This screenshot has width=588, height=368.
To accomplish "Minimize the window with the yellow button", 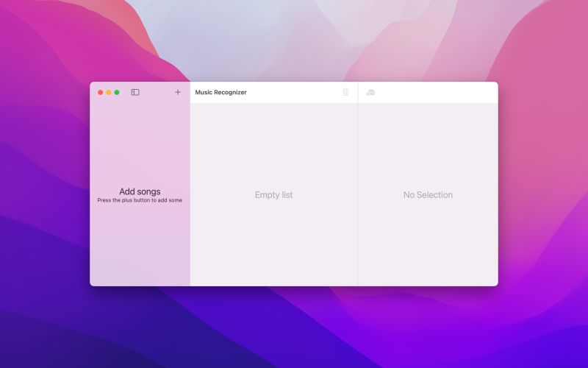I will [x=109, y=93].
